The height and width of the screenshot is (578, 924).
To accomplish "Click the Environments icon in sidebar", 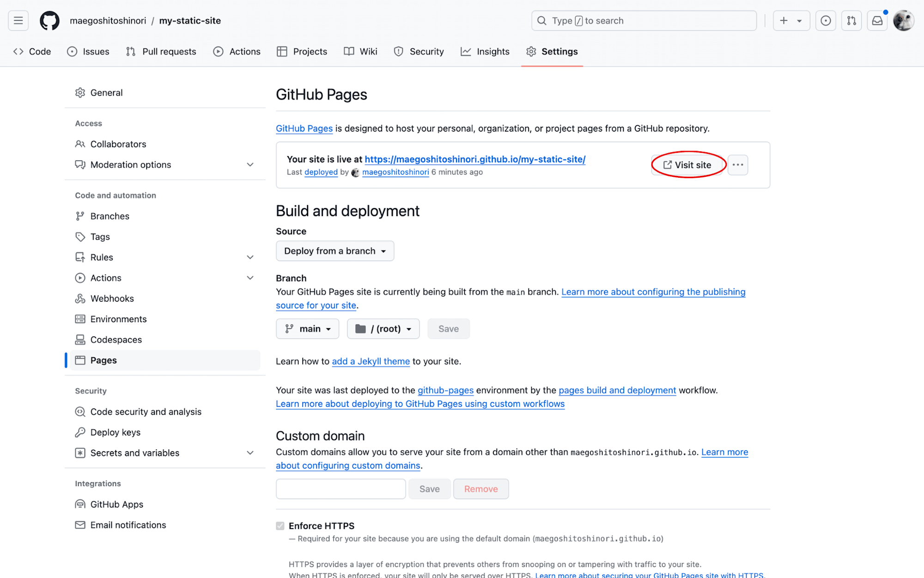I will (80, 319).
